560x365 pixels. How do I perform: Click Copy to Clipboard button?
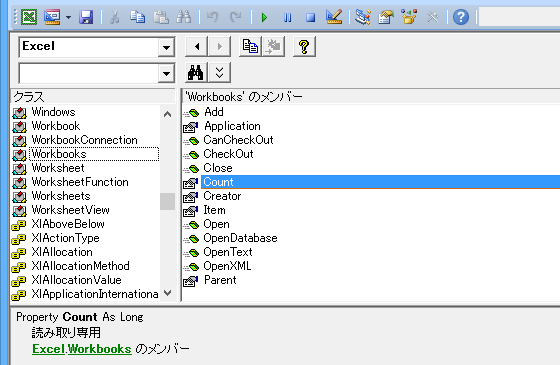250,46
